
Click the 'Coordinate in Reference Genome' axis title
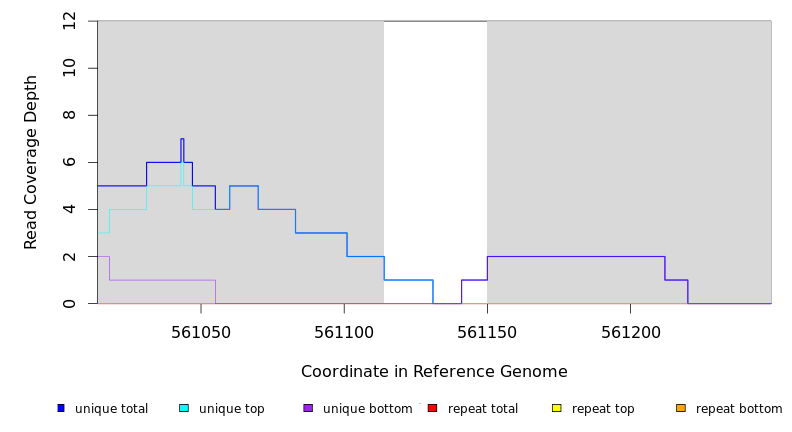pyautogui.click(x=434, y=372)
